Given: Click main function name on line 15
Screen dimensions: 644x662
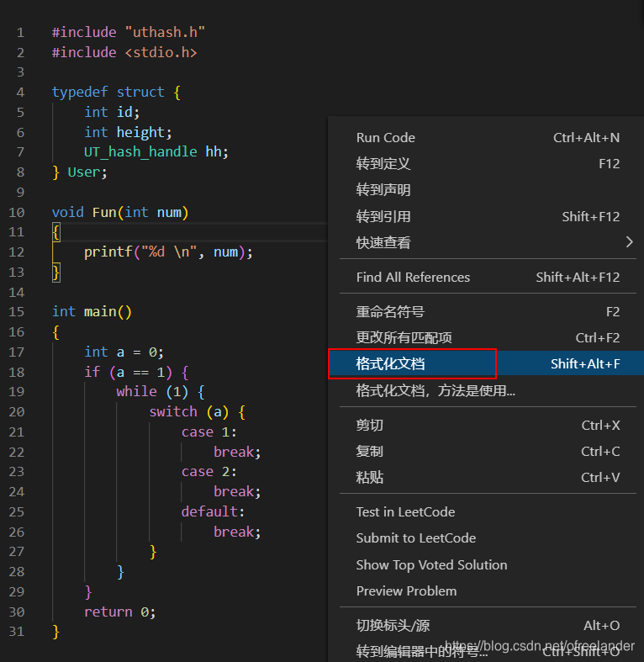Looking at the screenshot, I should 100,312.
